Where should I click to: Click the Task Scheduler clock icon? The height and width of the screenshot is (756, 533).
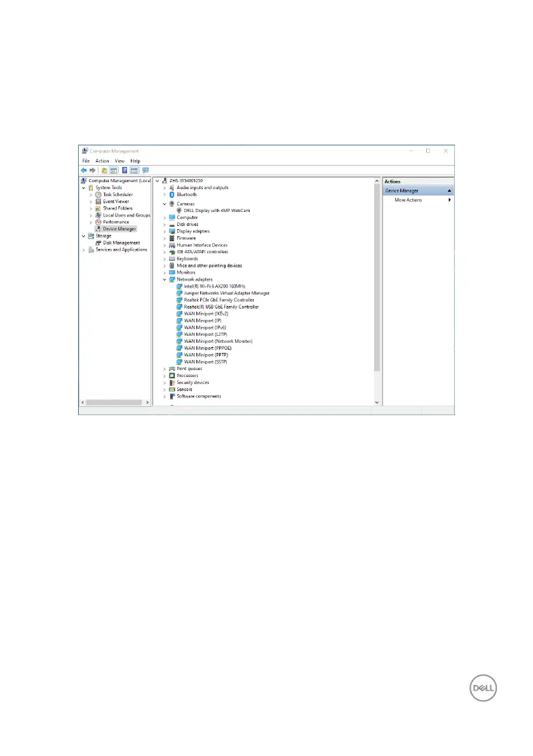[x=98, y=195]
